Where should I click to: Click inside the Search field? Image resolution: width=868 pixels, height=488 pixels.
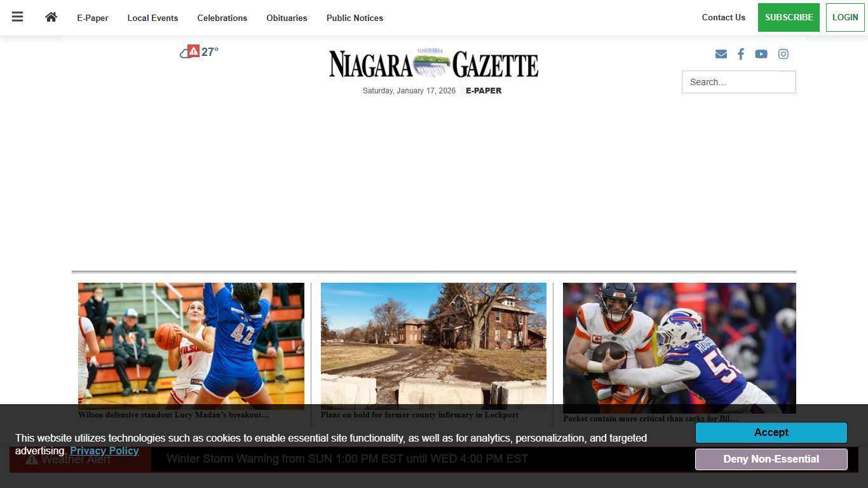[738, 81]
